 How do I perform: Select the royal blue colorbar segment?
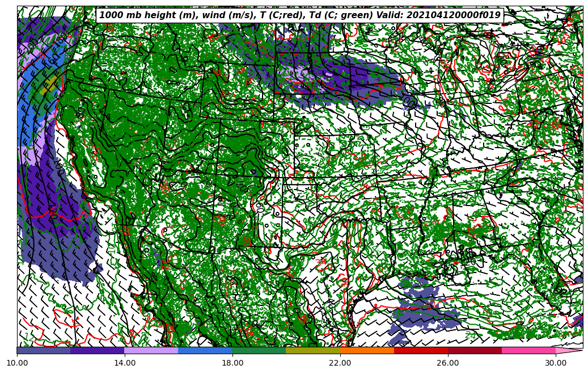(x=205, y=350)
